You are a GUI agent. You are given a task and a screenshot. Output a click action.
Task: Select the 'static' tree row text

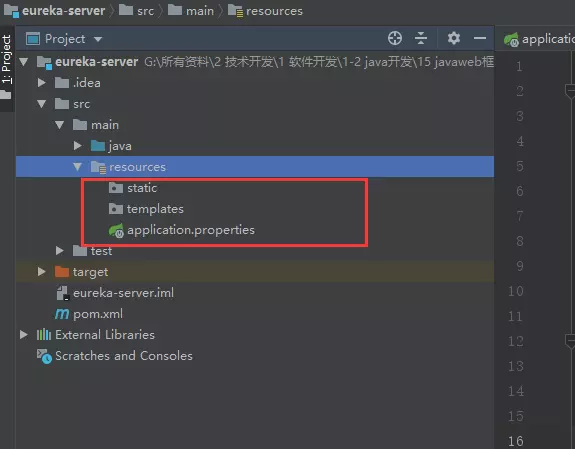pyautogui.click(x=142, y=188)
